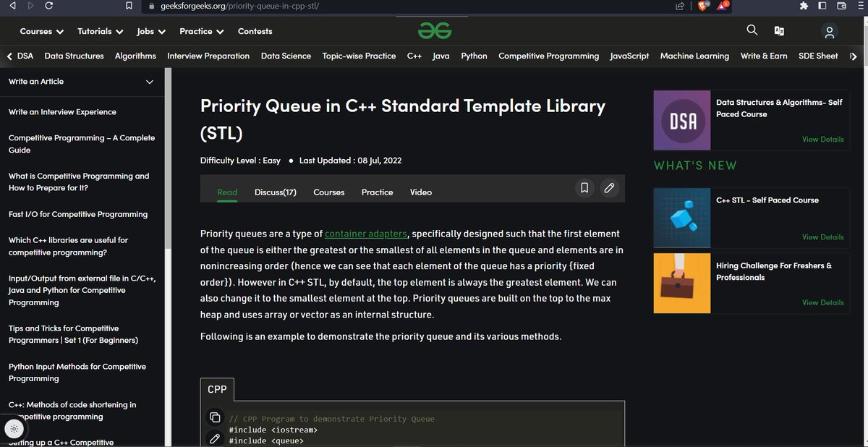
Task: Open Fast I/O for Competitive Programming
Action: point(78,214)
